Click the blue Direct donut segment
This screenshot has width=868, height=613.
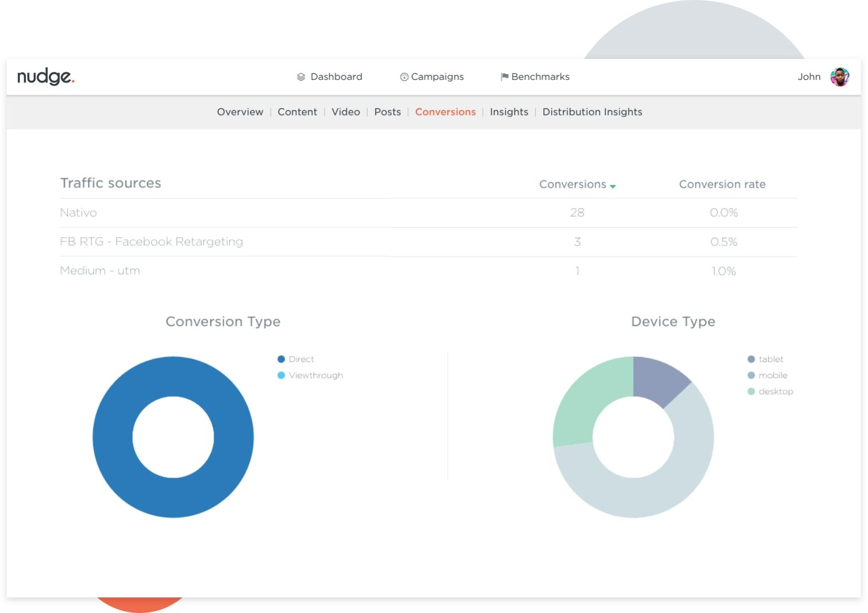click(x=113, y=437)
